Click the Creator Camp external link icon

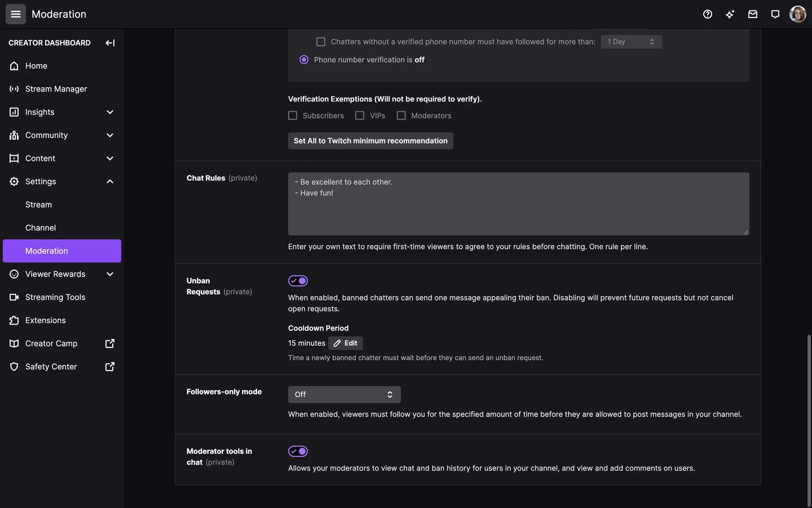pos(110,343)
